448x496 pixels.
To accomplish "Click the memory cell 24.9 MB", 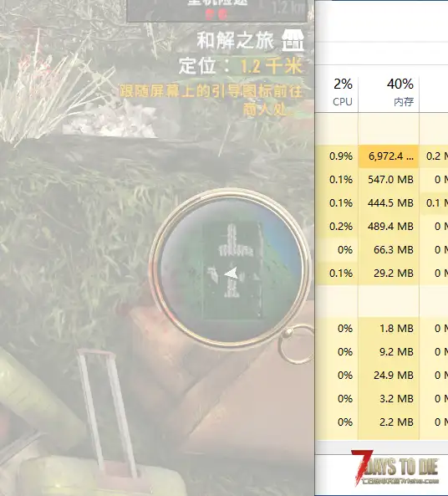I will coord(389,376).
